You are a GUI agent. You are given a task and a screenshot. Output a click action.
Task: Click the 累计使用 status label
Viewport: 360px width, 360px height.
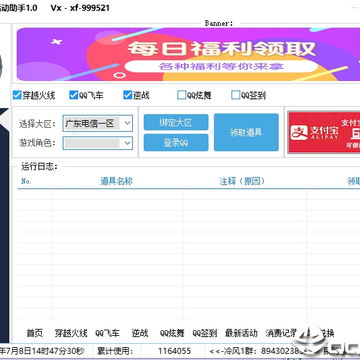tap(115, 351)
